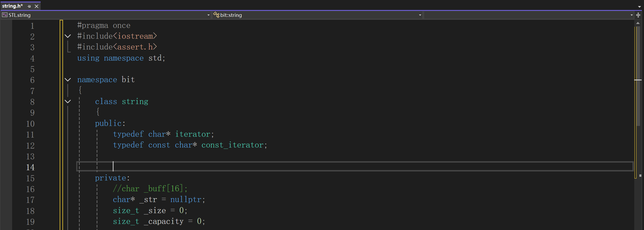Click the split editor window icon
Screen dimensions: 644x230
pyautogui.click(x=638, y=15)
